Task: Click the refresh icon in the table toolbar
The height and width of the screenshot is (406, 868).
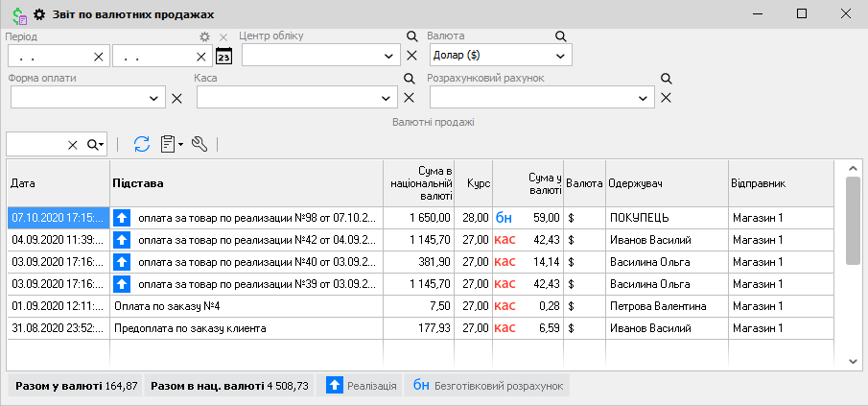Action: pos(141,144)
